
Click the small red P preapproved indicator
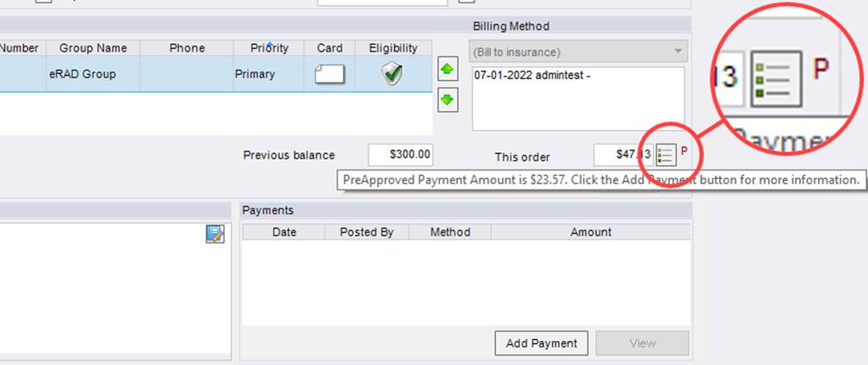point(685,152)
